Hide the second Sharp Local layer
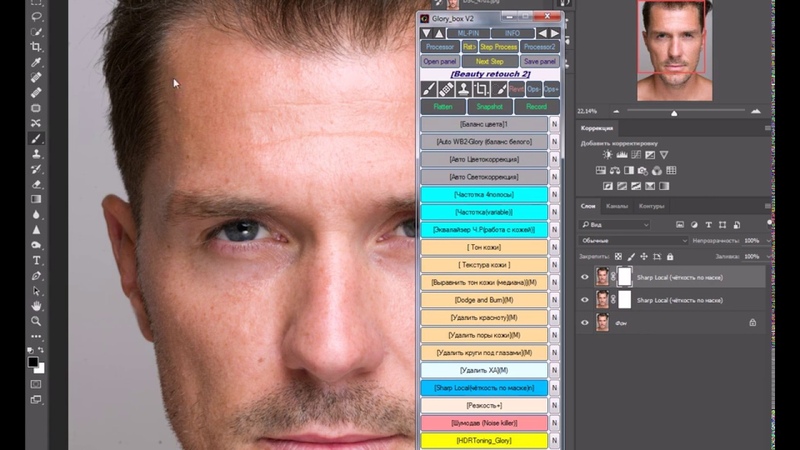The height and width of the screenshot is (450, 800). coord(585,300)
